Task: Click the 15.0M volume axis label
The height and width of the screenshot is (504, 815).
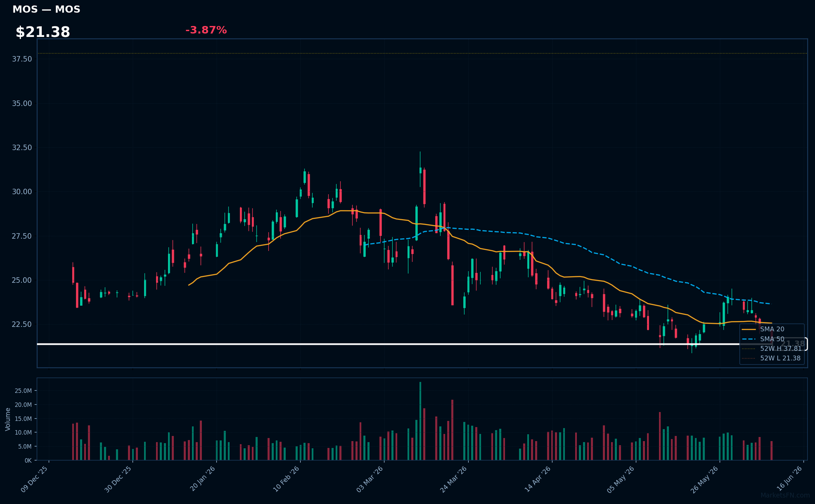Action: pos(23,419)
